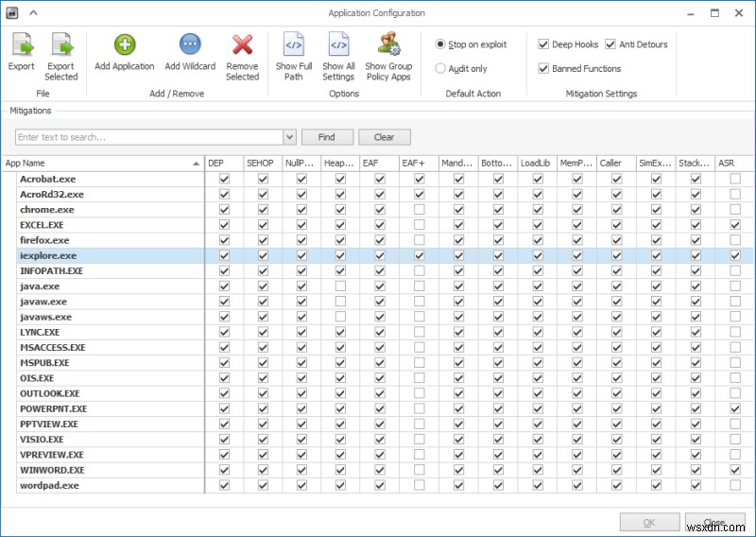
Task: Toggle the Banned Functions checkbox
Action: (543, 68)
